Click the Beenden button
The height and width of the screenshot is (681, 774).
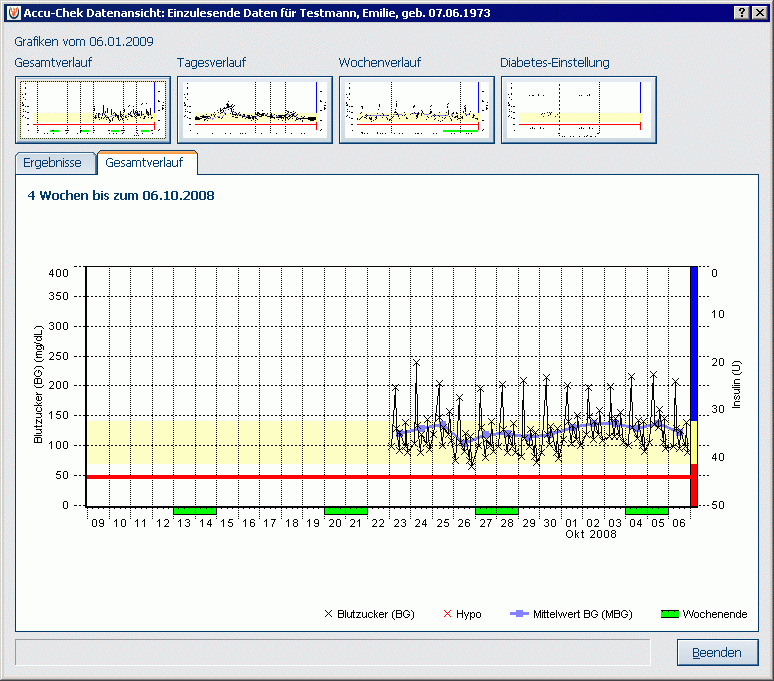[717, 652]
